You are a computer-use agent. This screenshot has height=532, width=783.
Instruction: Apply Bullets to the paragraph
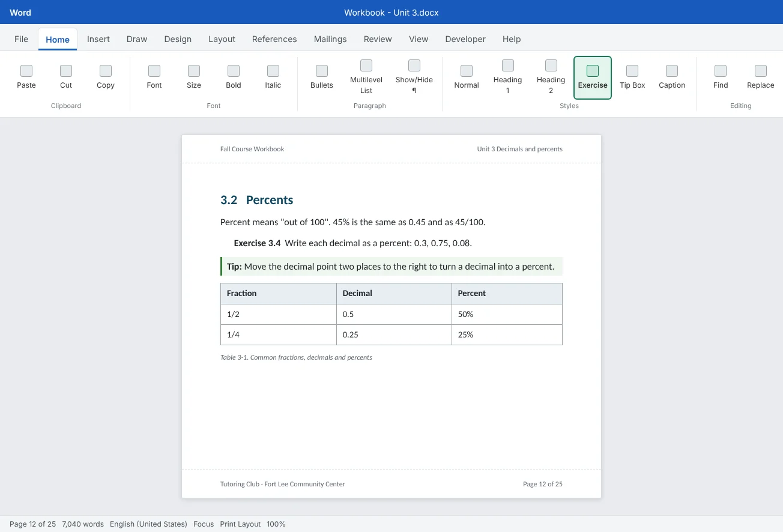pyautogui.click(x=322, y=77)
